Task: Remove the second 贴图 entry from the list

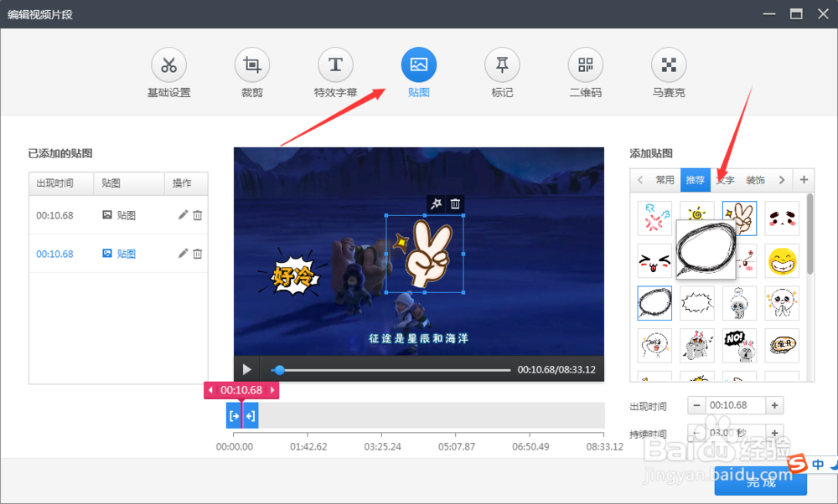Action: [197, 253]
